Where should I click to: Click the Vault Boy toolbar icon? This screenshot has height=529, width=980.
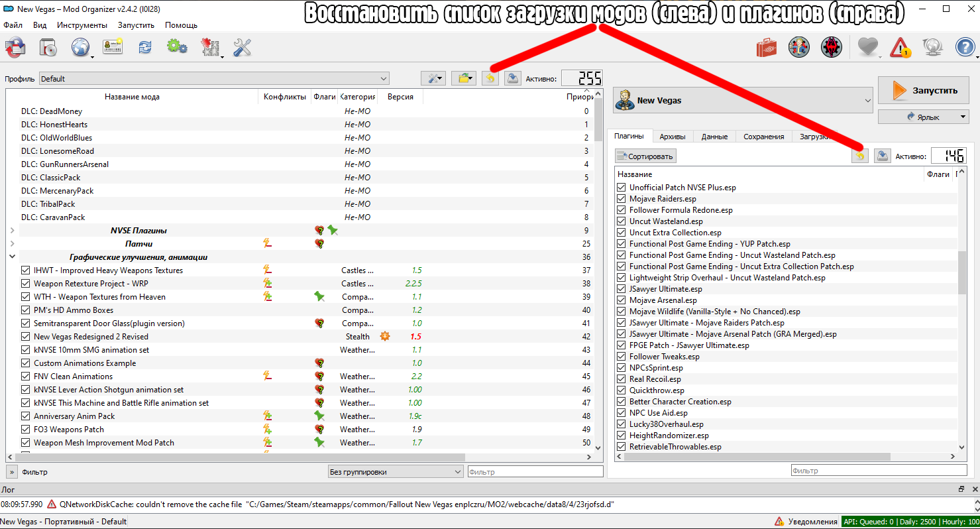[x=799, y=47]
